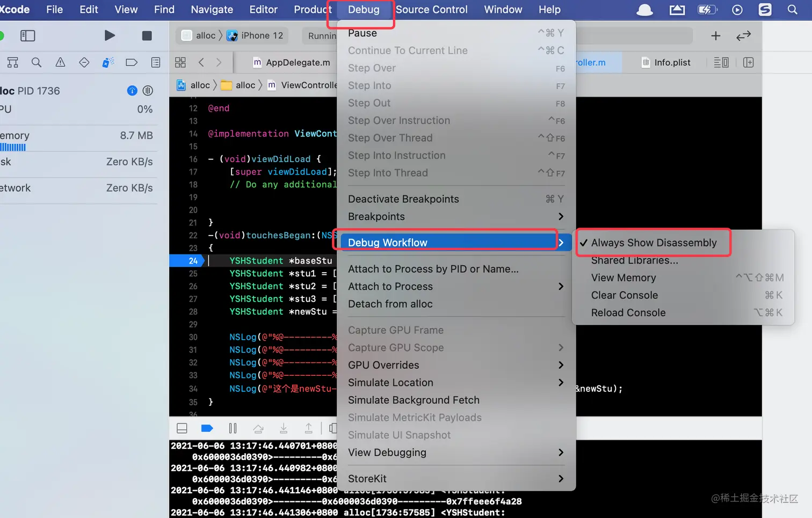Screen dimensions: 812x518
Task: Click Step Over icon in debug bar
Action: 258,428
